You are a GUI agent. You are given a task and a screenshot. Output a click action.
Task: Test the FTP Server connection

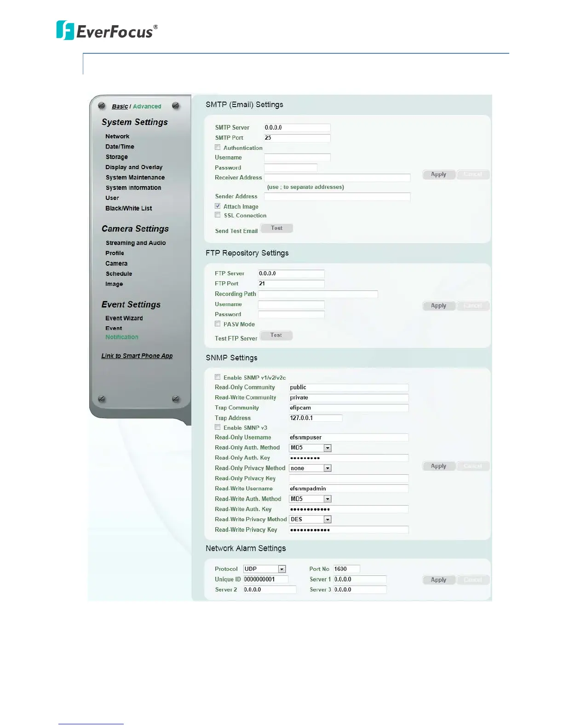[x=276, y=336]
